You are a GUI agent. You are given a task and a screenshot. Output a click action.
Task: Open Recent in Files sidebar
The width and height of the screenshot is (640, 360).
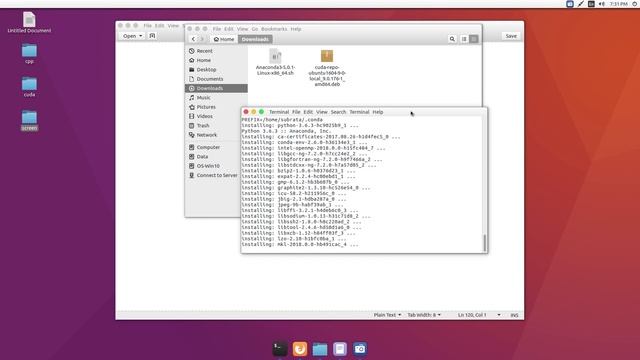(x=216, y=51)
